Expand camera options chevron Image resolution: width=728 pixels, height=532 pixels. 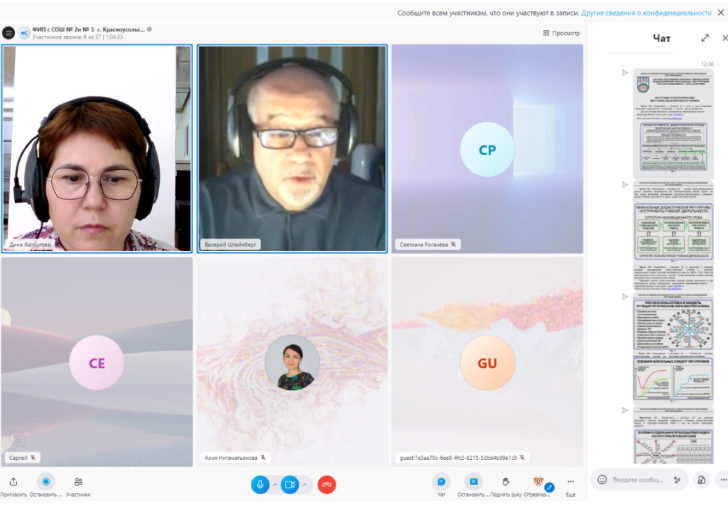point(305,485)
